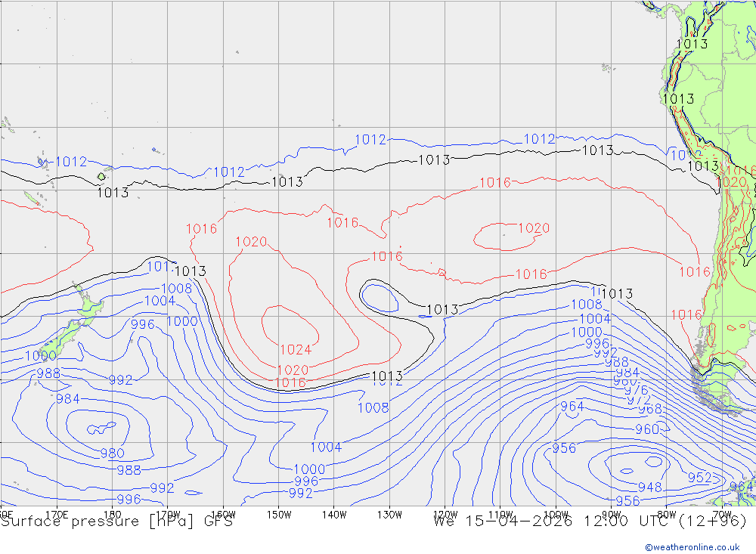Click the 130W longitude axis label
This screenshot has width=756, height=554.
(x=389, y=515)
